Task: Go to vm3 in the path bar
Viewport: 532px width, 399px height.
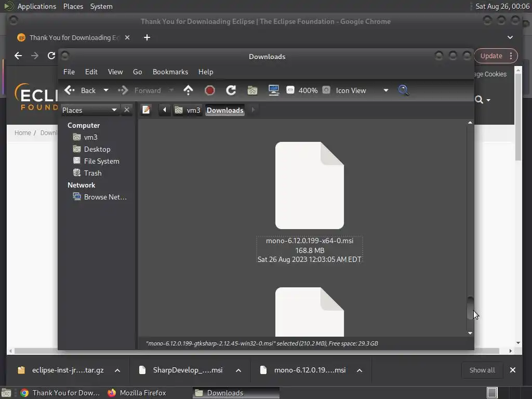Action: pyautogui.click(x=188, y=110)
